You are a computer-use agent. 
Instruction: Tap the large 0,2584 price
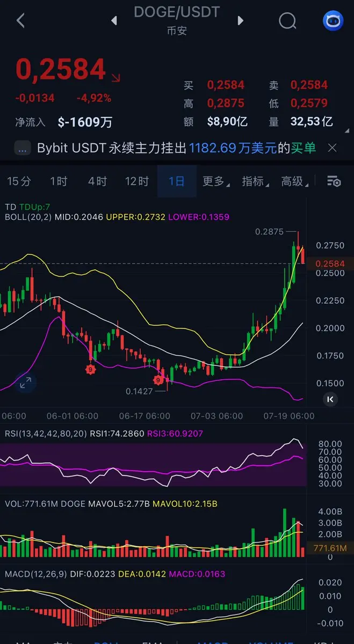(x=61, y=69)
